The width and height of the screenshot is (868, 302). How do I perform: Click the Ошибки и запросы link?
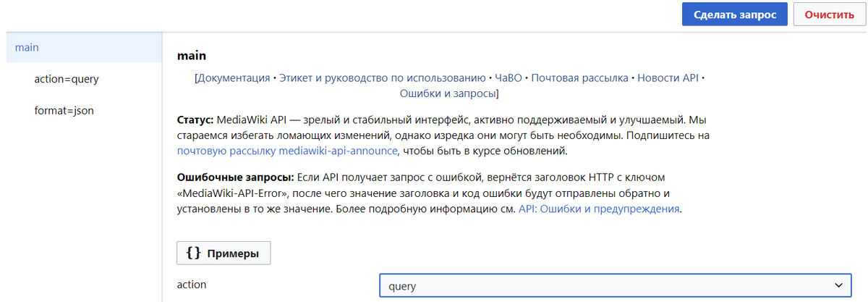tap(448, 94)
